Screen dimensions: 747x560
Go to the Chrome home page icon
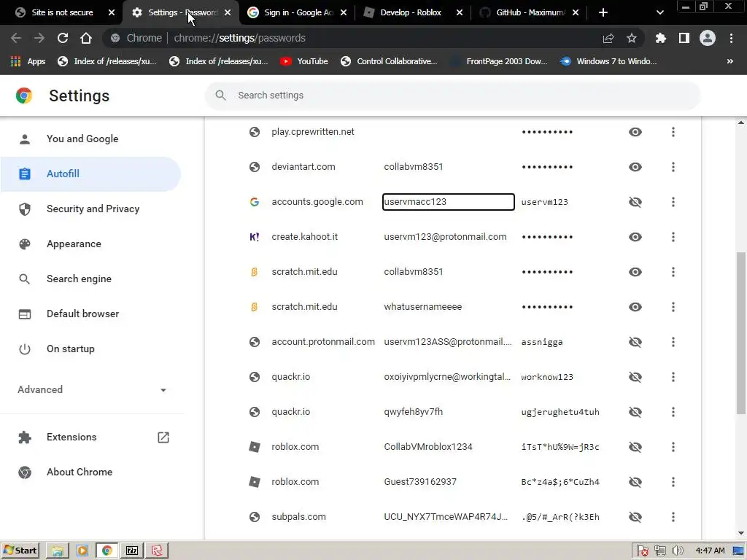pyautogui.click(x=86, y=38)
